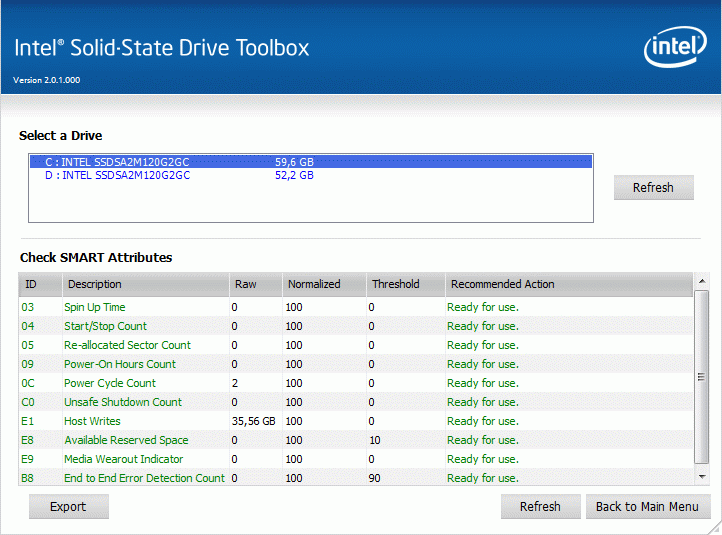Select the Re-allocated Sector Count row
Screen dimensions: 722x535
[x=356, y=345]
